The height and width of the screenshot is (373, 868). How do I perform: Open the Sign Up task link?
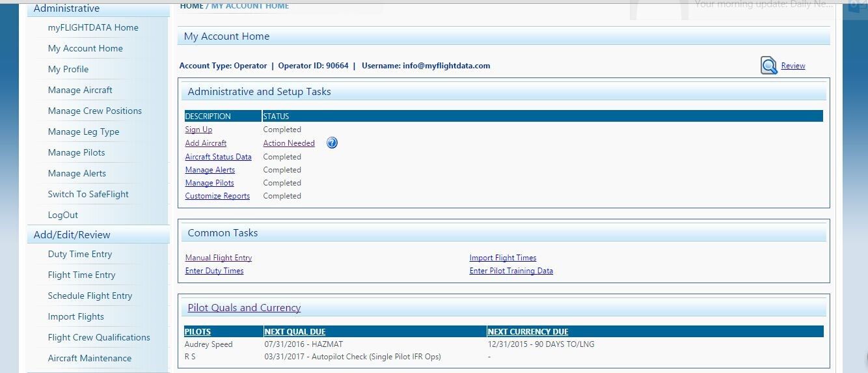[x=198, y=130]
